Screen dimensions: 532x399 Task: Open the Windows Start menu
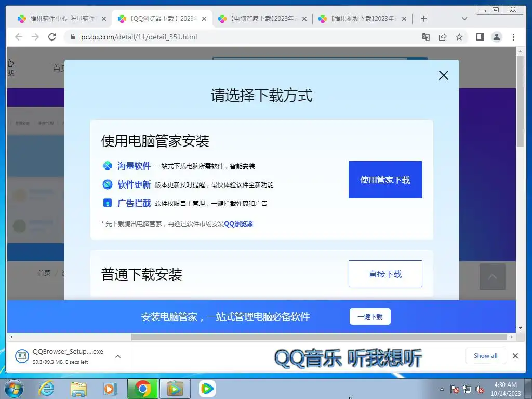point(13,389)
